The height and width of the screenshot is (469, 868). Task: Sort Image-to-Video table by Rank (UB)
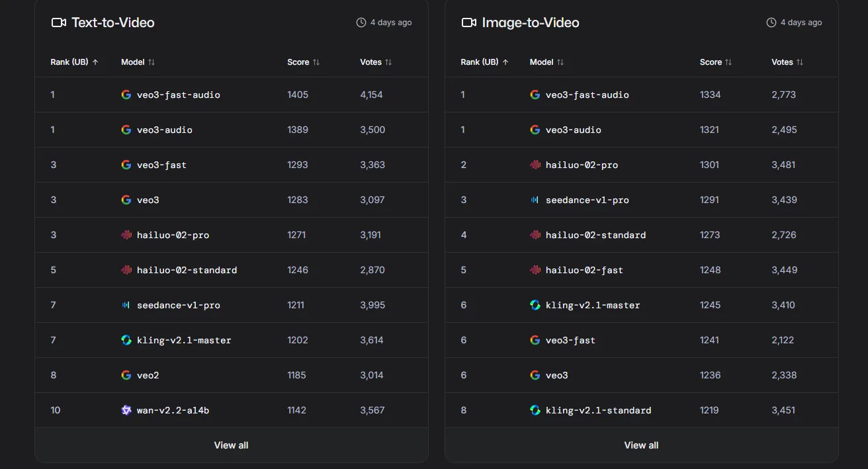coord(485,62)
